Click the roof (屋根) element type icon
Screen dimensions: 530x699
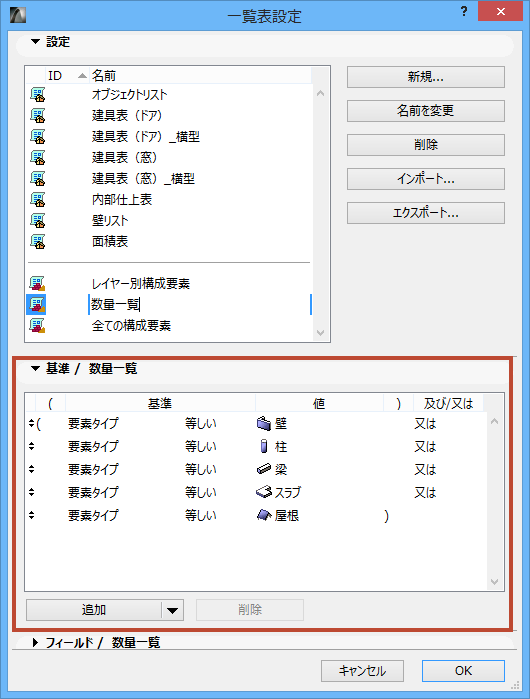pyautogui.click(x=264, y=515)
